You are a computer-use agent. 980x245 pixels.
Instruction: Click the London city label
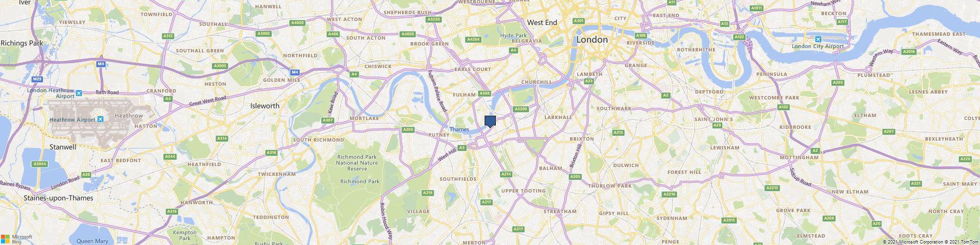click(x=592, y=40)
